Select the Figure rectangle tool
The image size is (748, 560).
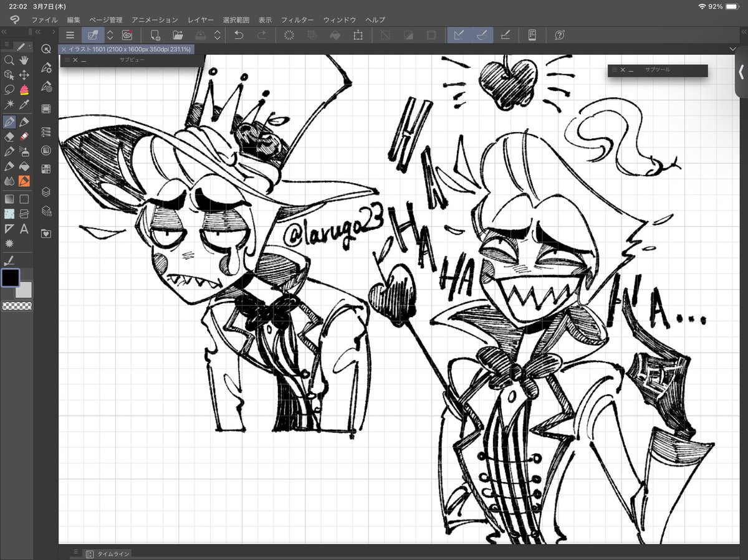tap(24, 199)
